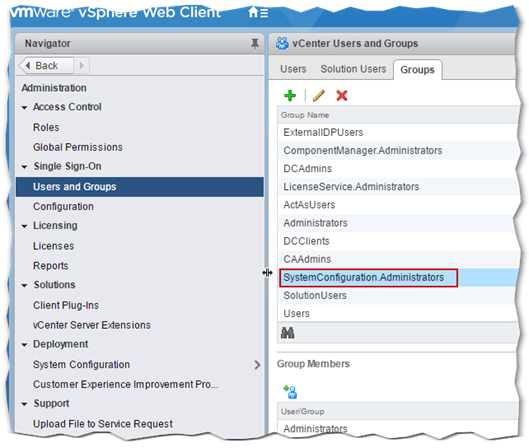Collapse the Support section
The image size is (529, 448).
point(24,404)
